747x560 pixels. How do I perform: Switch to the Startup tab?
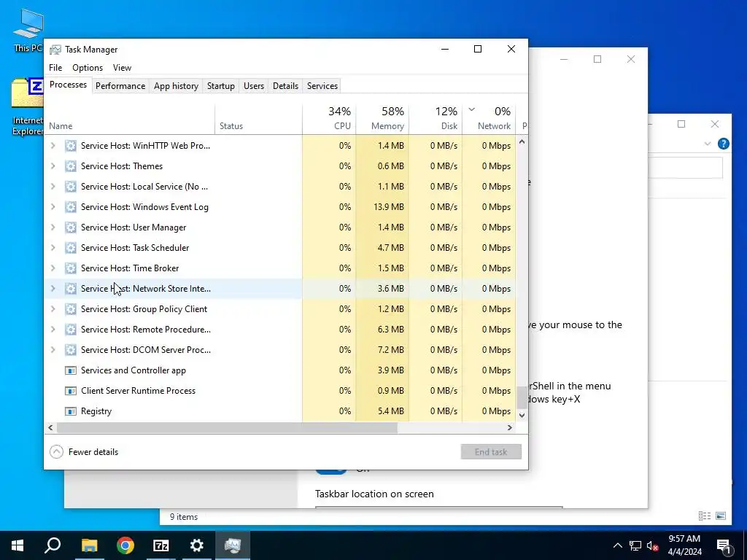220,86
